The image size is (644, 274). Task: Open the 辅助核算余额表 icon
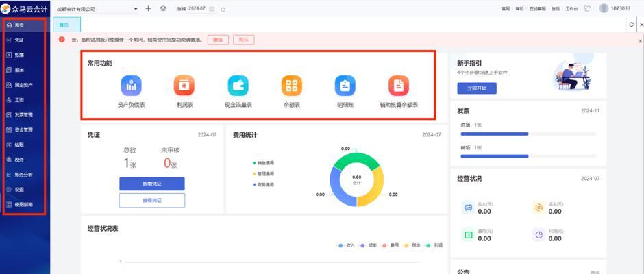399,86
